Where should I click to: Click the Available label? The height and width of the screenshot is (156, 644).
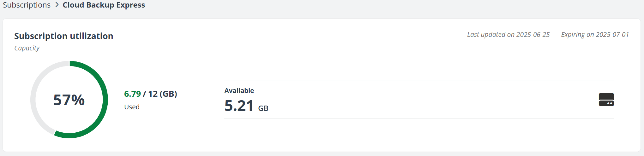[x=239, y=91]
